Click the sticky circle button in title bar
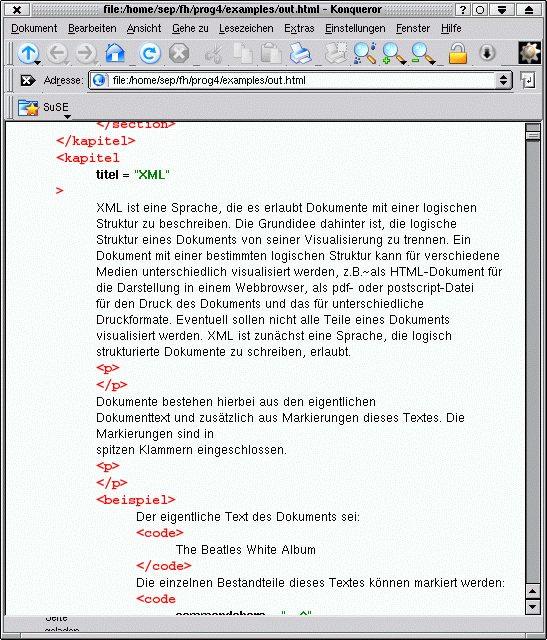 (480, 9)
